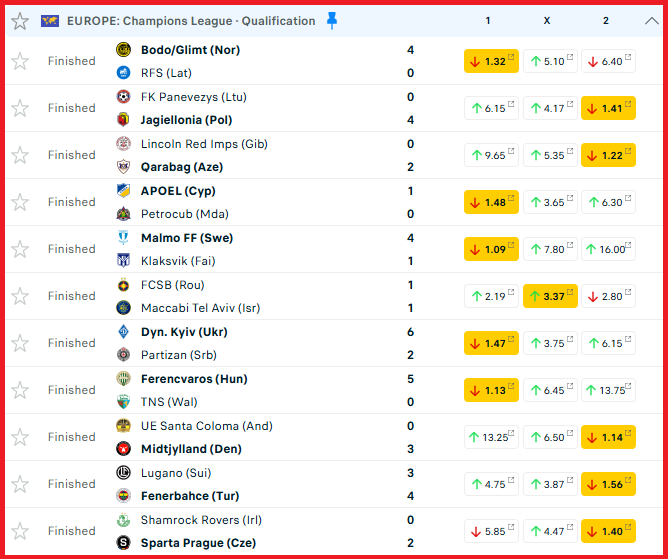Click the Sparta Prague team logo
Screen dimensions: 668x559
coord(123,543)
